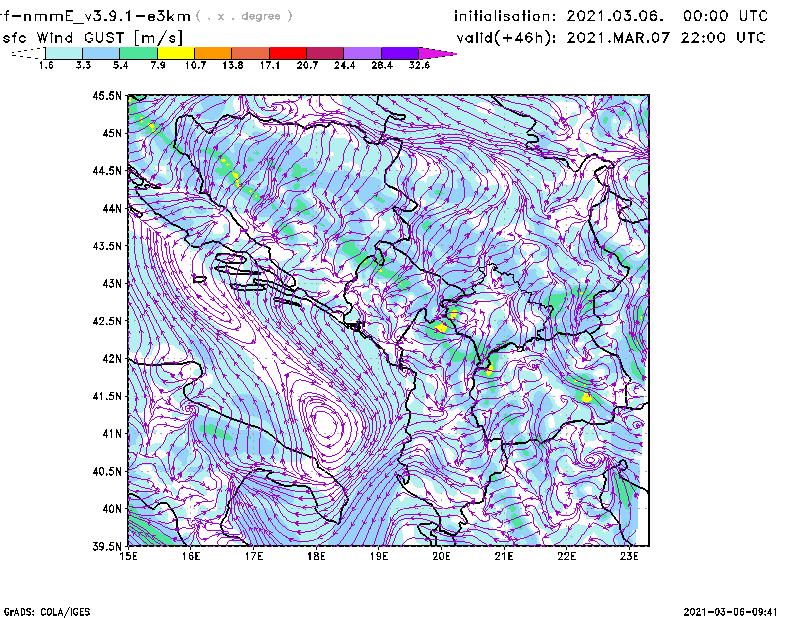The width and height of the screenshot is (800, 618).
Task: Click the legend value 32.6
Action: tap(419, 65)
